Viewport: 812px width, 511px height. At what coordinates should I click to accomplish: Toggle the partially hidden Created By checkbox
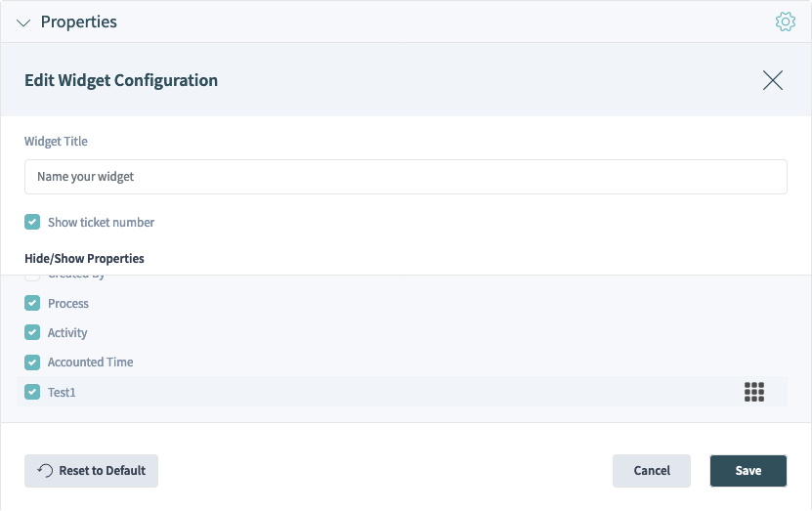pos(32,278)
